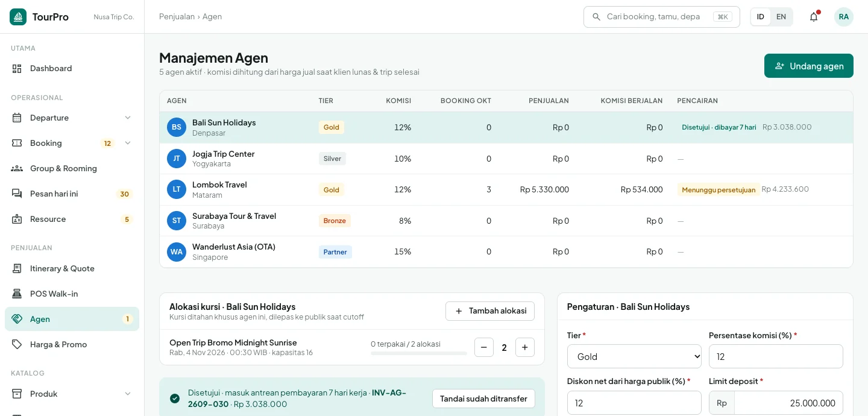
Task: Switch language to EN
Action: 781,17
